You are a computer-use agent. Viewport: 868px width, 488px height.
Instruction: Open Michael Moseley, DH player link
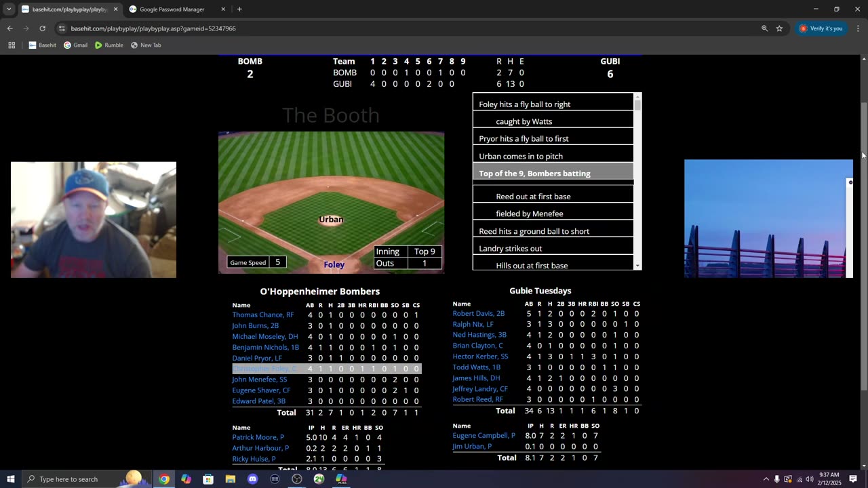[265, 337]
